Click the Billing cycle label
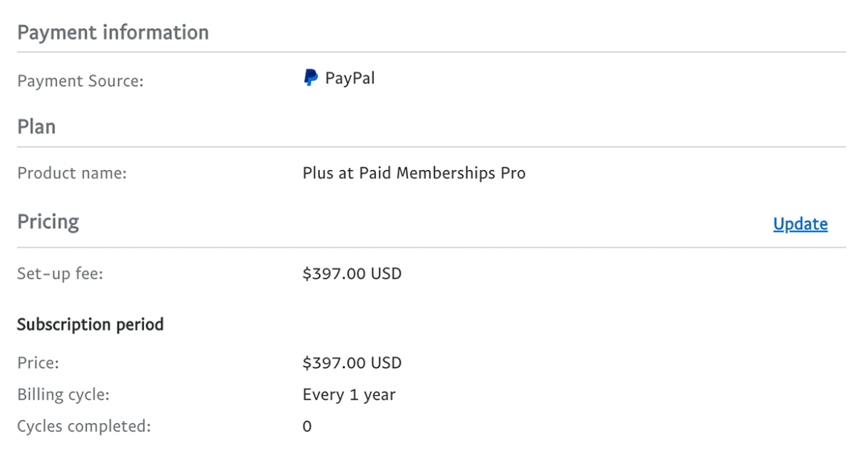 click(x=62, y=394)
